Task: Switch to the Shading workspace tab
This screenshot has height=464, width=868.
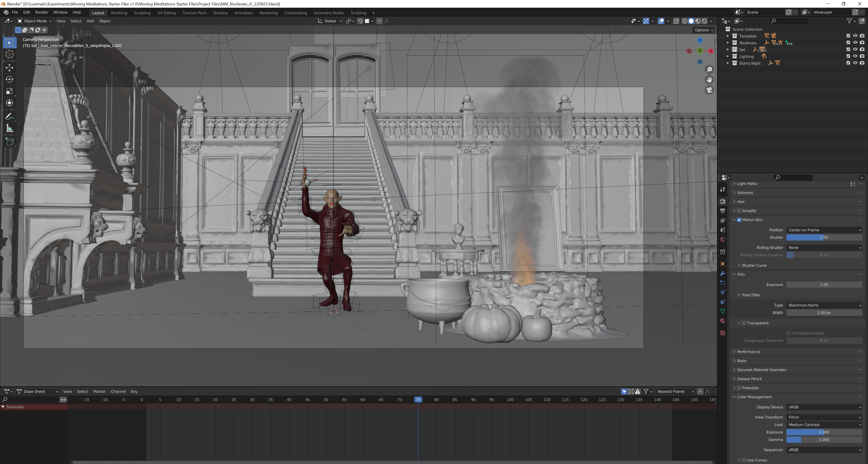Action: click(220, 13)
